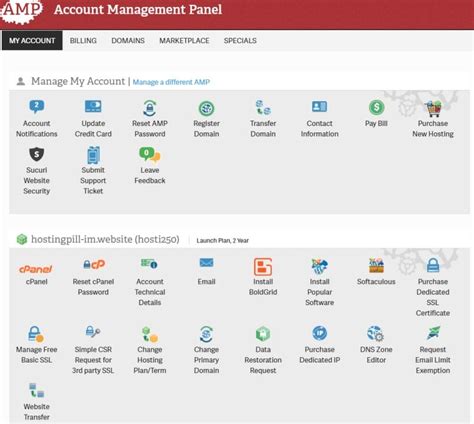The width and height of the screenshot is (474, 424).
Task: Open the Website Transfer icon
Action: click(x=36, y=390)
